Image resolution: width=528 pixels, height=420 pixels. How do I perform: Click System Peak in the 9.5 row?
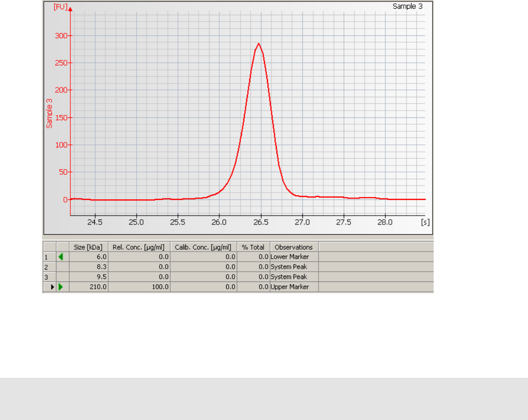(x=294, y=277)
